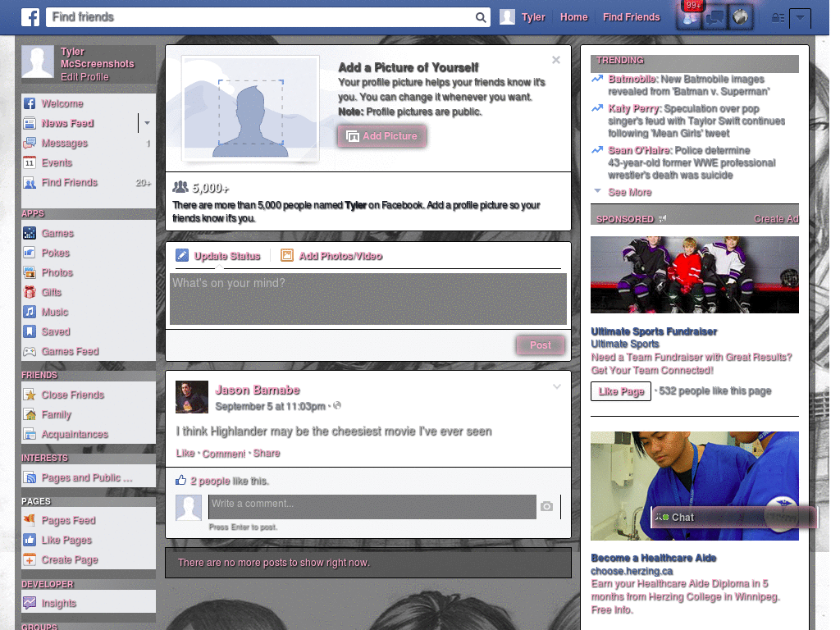The image size is (840, 630).
Task: Open Katy Perry trending topic
Action: pyautogui.click(x=634, y=109)
